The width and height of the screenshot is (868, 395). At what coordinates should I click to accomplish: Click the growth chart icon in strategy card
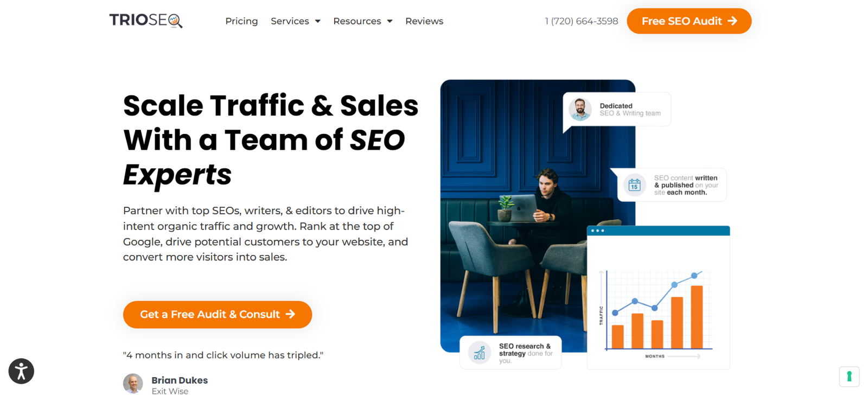point(480,353)
